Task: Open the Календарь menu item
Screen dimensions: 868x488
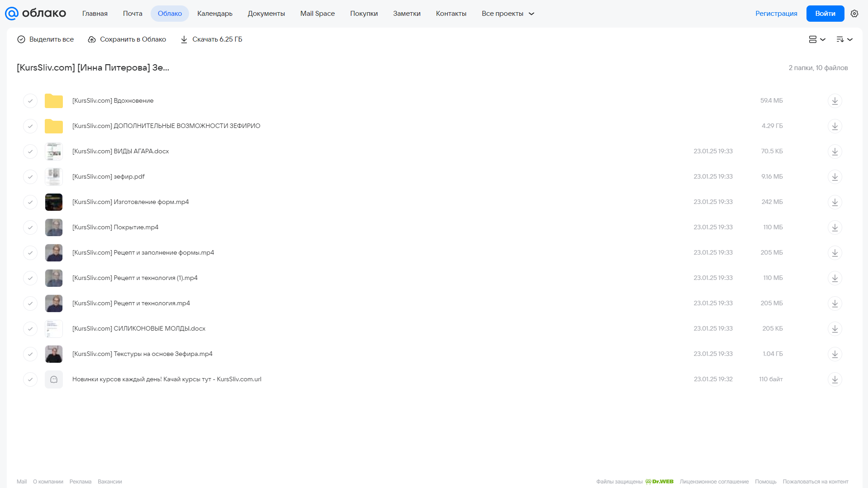Action: [215, 14]
